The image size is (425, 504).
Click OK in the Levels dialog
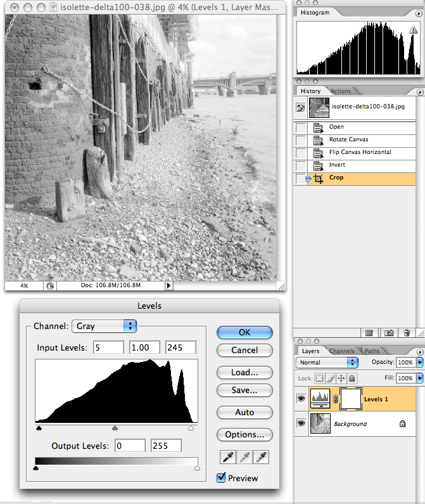coord(244,332)
